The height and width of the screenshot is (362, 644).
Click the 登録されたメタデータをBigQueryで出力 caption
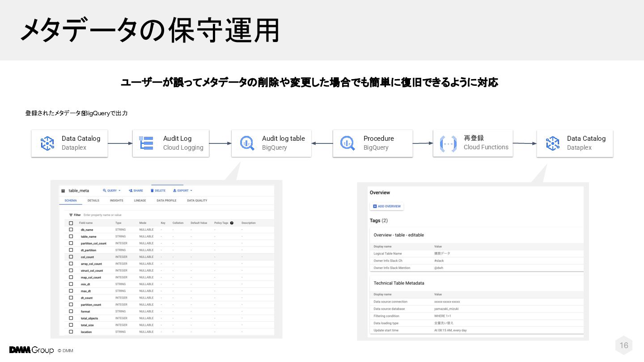pyautogui.click(x=76, y=114)
